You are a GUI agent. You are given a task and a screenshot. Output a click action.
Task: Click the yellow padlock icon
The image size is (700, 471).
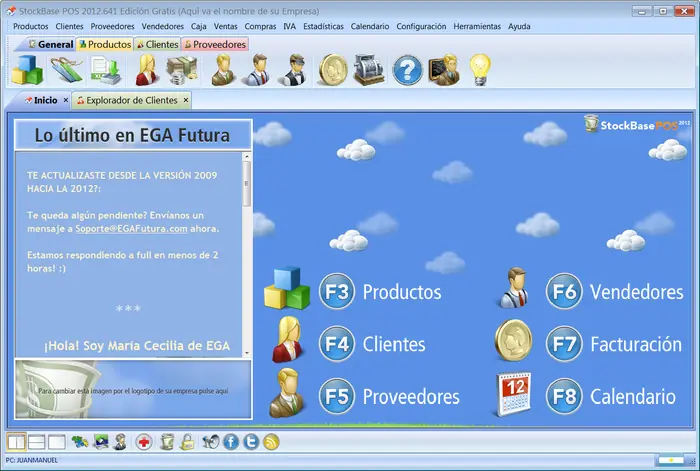click(x=187, y=442)
